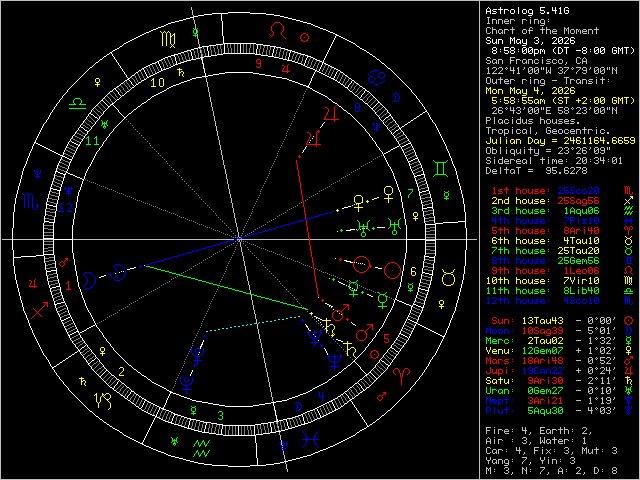Click the Sagittarius glyph beside the 2nd house row
The width and height of the screenshot is (640, 480).
[629, 201]
